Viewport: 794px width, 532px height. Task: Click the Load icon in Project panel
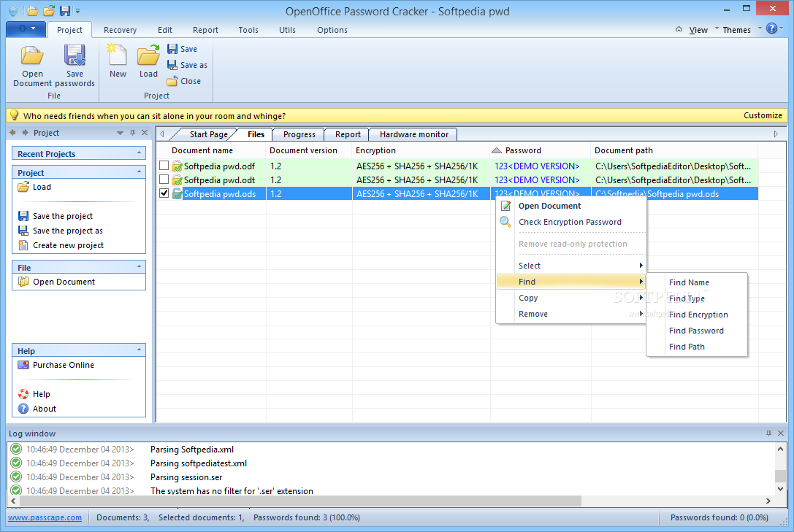point(23,187)
